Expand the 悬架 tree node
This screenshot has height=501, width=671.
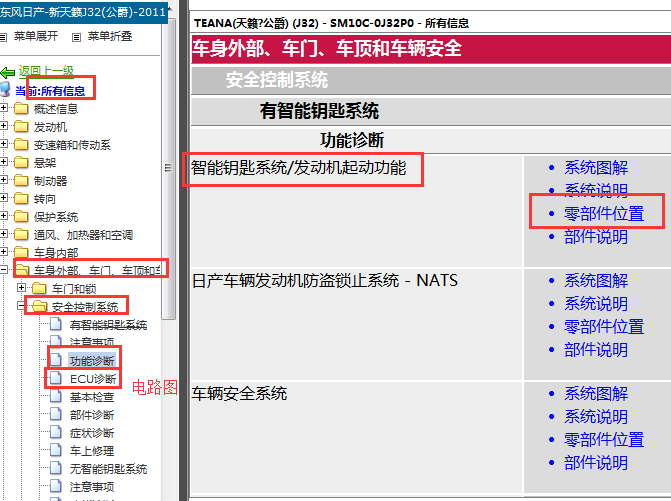[x=3, y=161]
